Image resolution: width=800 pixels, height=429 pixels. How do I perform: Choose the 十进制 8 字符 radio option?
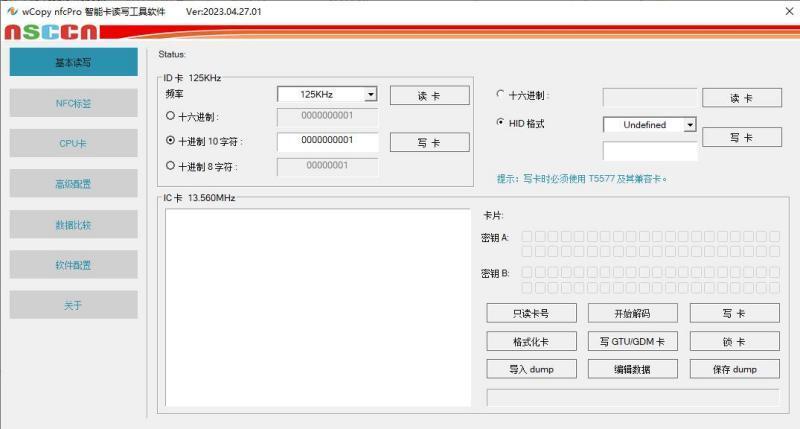tap(170, 167)
